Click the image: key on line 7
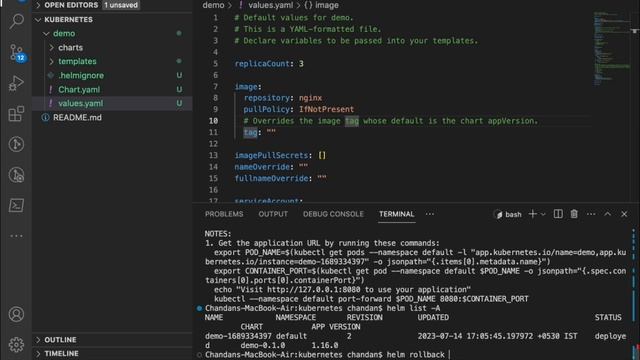 pyautogui.click(x=248, y=87)
